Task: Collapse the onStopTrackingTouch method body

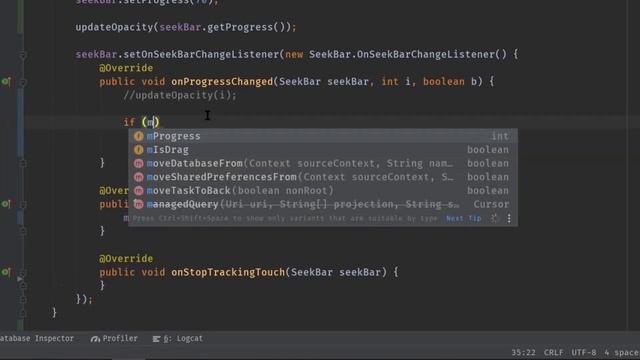Action: 23,272
